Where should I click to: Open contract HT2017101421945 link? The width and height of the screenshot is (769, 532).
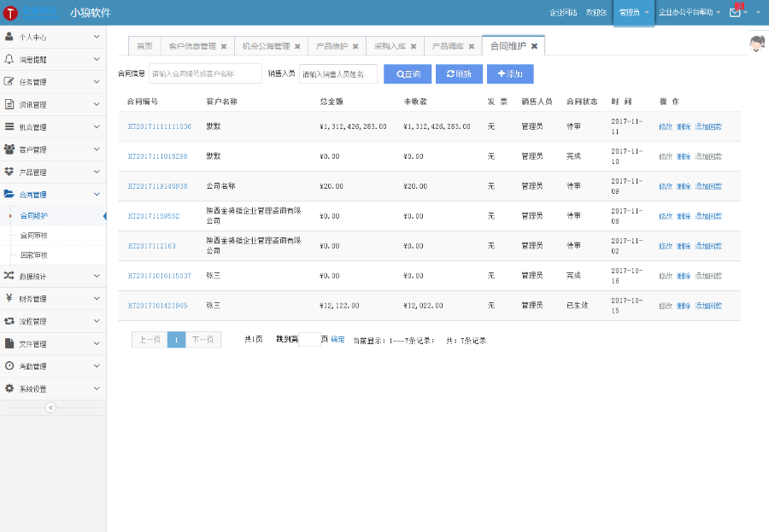pos(157,306)
